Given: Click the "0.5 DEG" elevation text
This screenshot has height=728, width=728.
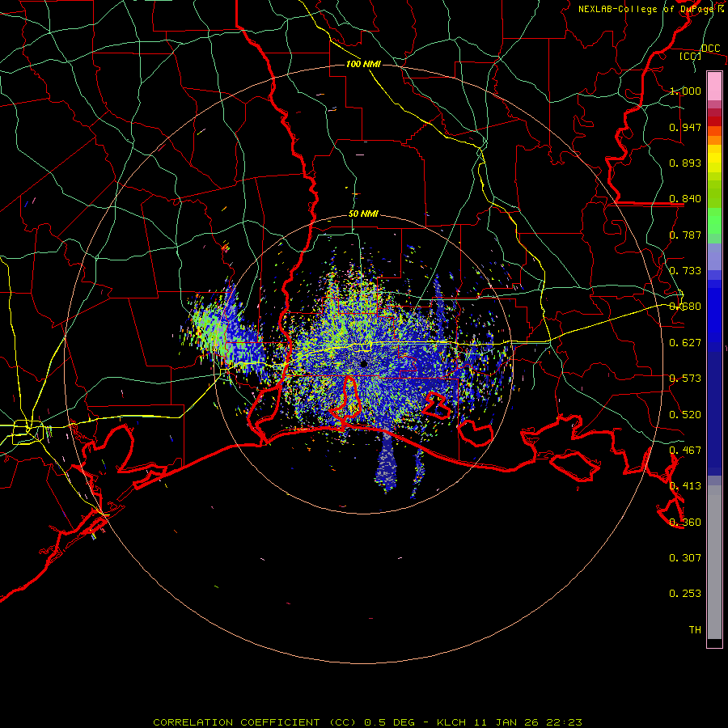Looking at the screenshot, I should 389,722.
